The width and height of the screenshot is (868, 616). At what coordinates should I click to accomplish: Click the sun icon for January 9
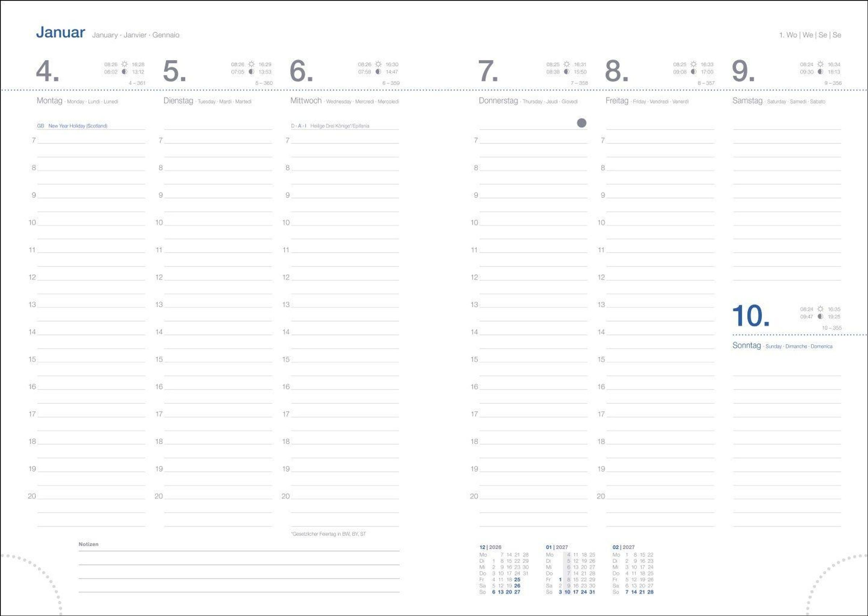click(820, 64)
